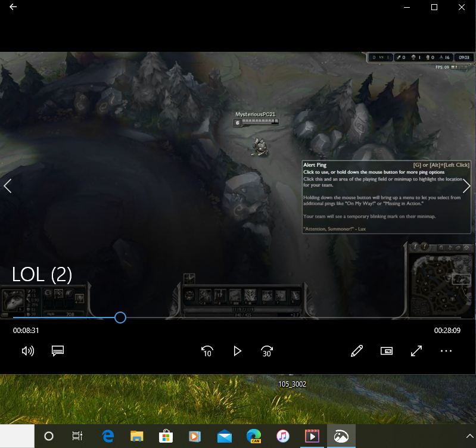476x448 pixels.
Task: Click the champion portrait in the HUD
Action: click(13, 300)
